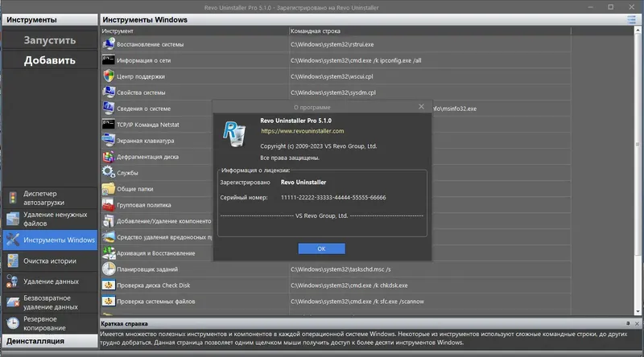Close the О программе dialog
The width and height of the screenshot is (644, 357).
(421, 107)
